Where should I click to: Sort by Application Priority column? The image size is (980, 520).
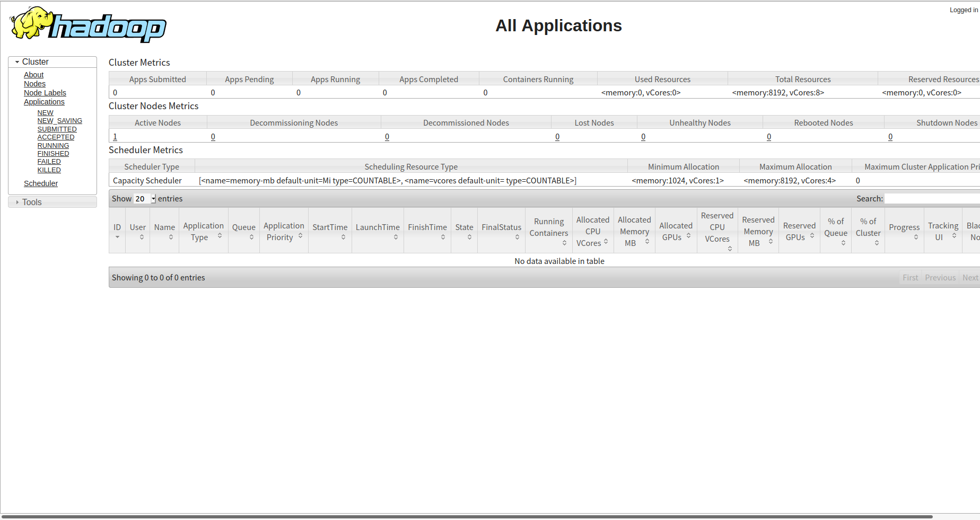coord(284,230)
